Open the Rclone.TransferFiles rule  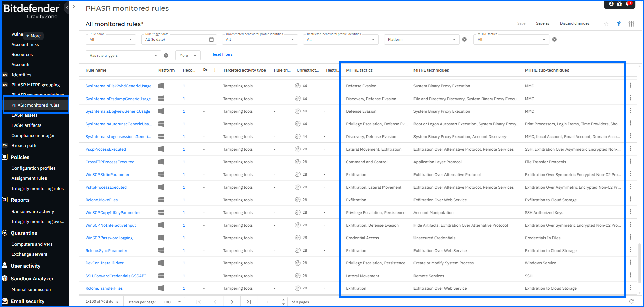click(104, 288)
